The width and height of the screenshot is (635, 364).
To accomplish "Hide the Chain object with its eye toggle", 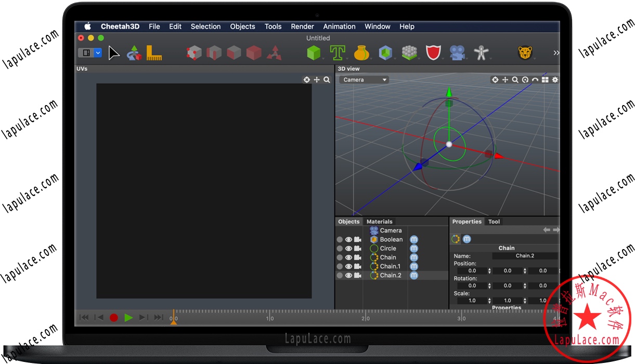I will [x=348, y=257].
